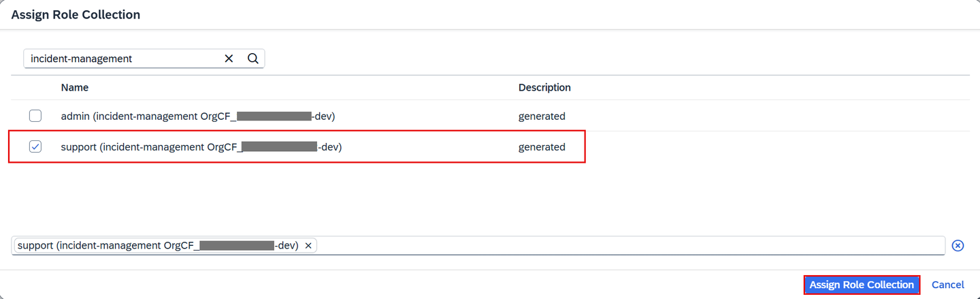Viewport: 980px width, 299px height.
Task: Click the Assign Role Collection dialog title
Action: (x=76, y=14)
